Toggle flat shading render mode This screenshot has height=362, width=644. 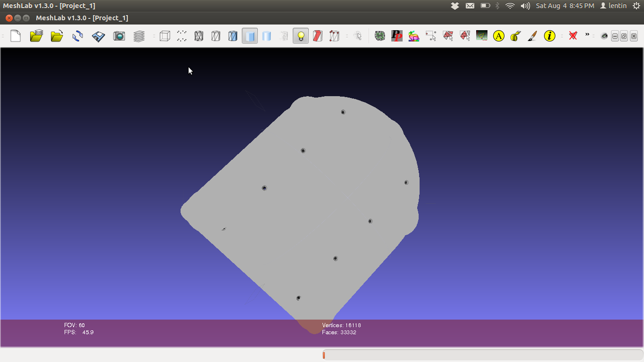point(249,36)
